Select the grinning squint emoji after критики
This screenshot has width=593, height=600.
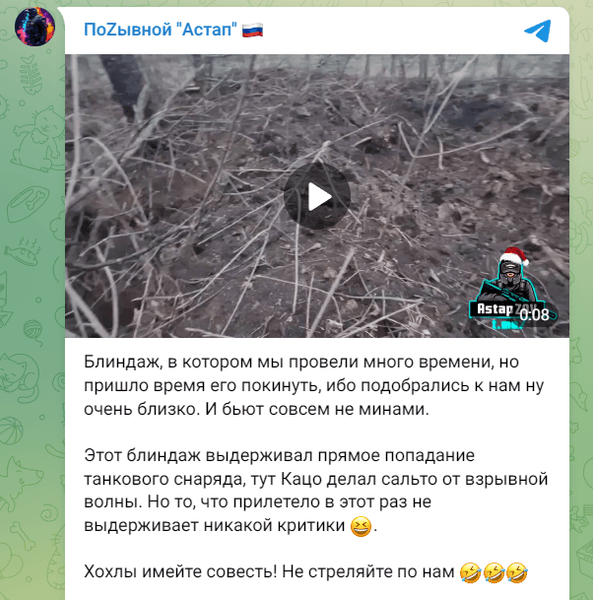pos(361,526)
